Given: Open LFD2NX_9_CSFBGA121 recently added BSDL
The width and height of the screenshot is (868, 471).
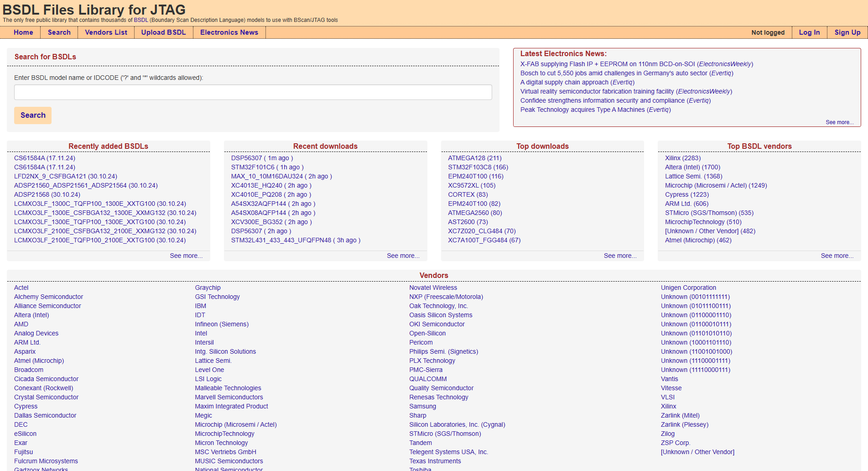Looking at the screenshot, I should [x=66, y=176].
